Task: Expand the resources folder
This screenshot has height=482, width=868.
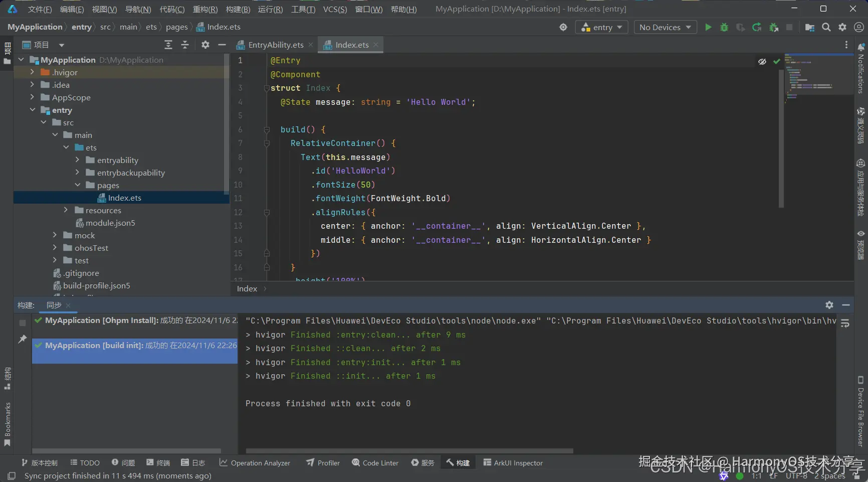Action: coord(66,210)
